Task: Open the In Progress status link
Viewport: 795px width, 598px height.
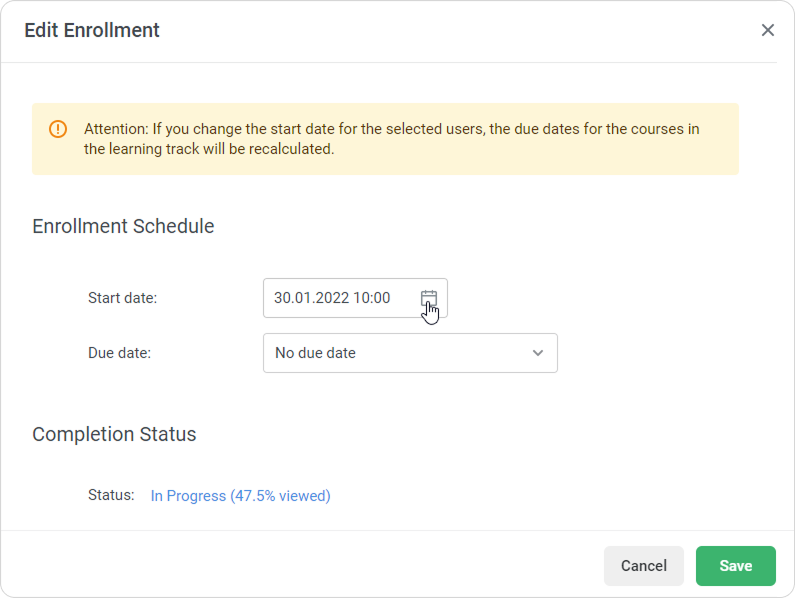Action: point(240,495)
